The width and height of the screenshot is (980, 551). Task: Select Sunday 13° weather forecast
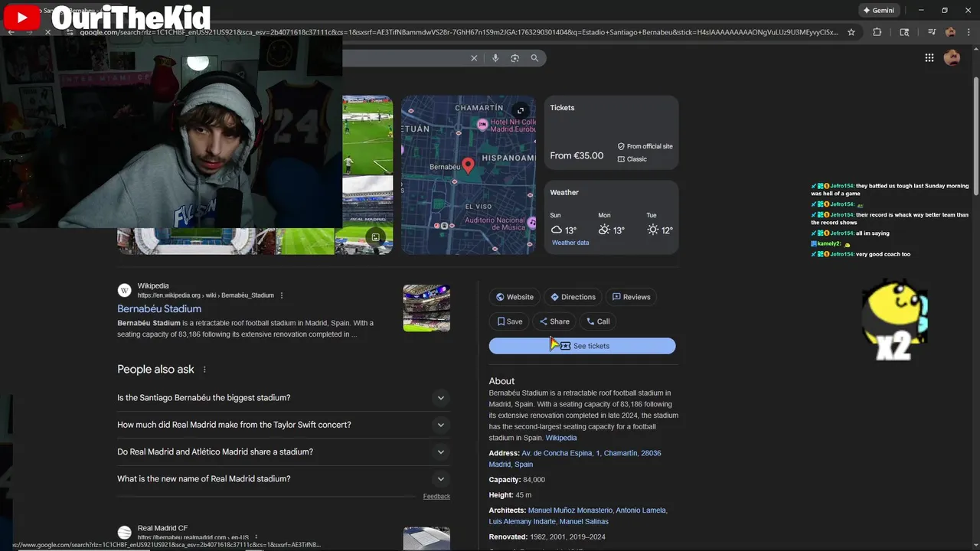pyautogui.click(x=563, y=224)
